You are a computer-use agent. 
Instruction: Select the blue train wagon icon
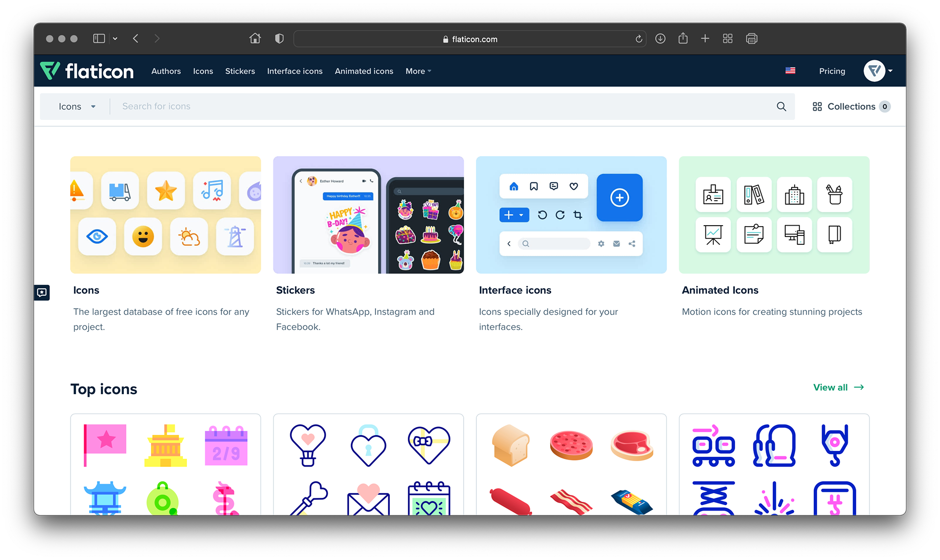click(x=713, y=445)
